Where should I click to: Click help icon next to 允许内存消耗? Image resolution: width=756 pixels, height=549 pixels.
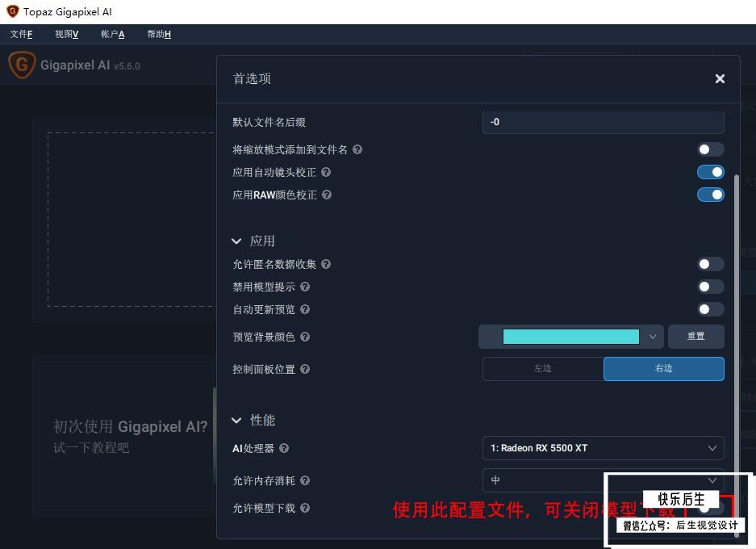(x=305, y=480)
